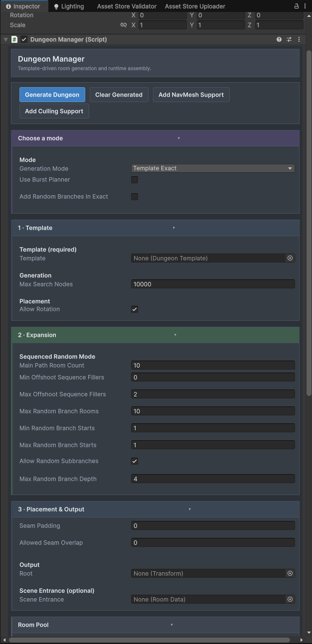Image resolution: width=312 pixels, height=644 pixels.
Task: Toggle the Inspector lock icon
Action: [297, 6]
